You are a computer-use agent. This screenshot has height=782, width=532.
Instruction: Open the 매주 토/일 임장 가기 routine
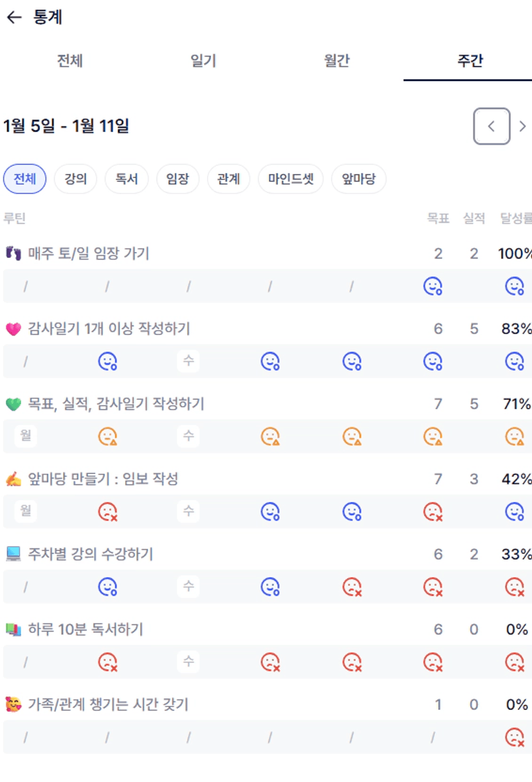pos(89,253)
